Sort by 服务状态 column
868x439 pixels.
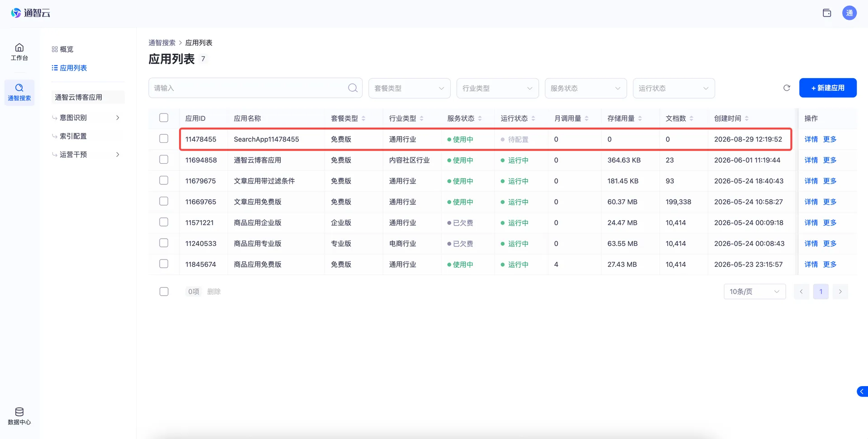[x=480, y=118]
